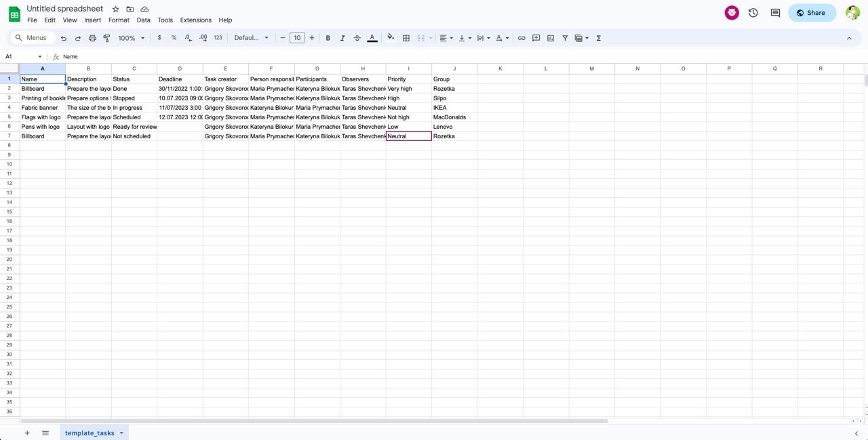Click the Print icon in toolbar
This screenshot has width=868, height=440.
tap(92, 38)
